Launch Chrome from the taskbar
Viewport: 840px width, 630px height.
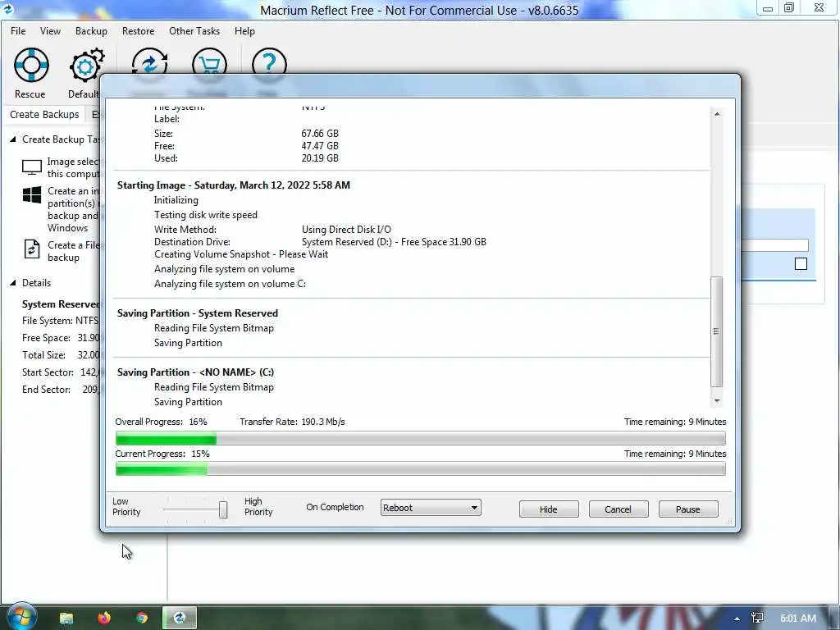point(142,619)
